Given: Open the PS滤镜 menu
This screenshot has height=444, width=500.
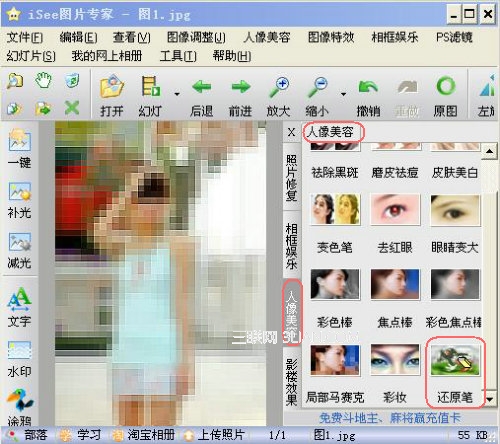Looking at the screenshot, I should pyautogui.click(x=454, y=37).
